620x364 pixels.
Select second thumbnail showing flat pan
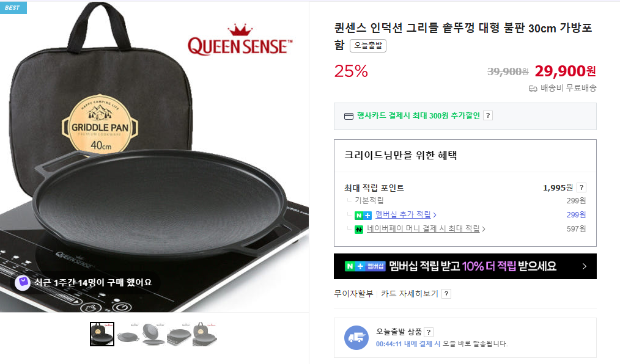[x=128, y=334]
